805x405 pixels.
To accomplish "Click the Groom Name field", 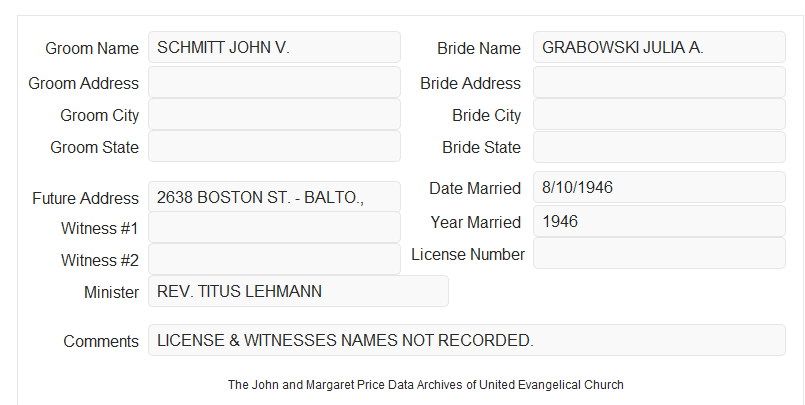I will (x=274, y=47).
